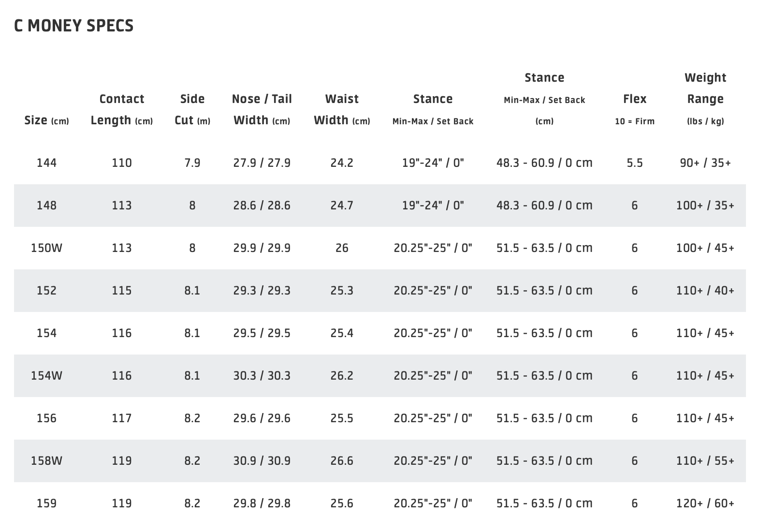
Task: Click the 5.5 flex value
Action: coord(634,163)
